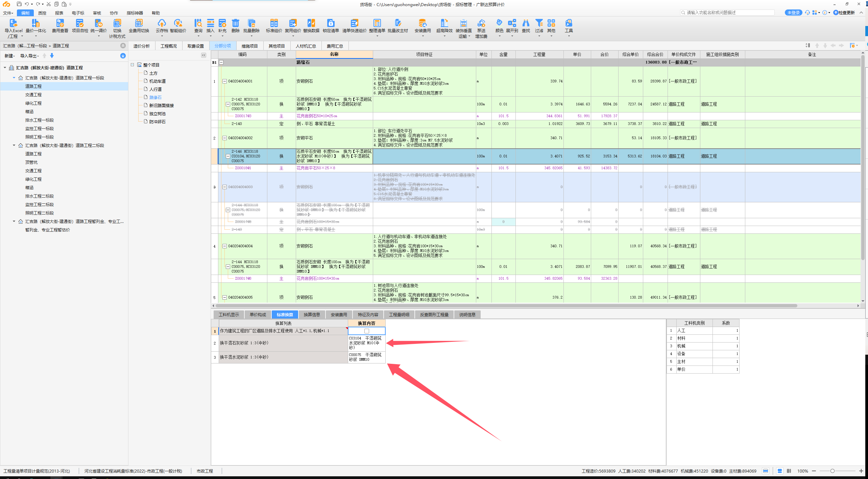Collapse the 整个项目 tree node
Image resolution: width=868 pixels, height=479 pixels.
(x=132, y=65)
